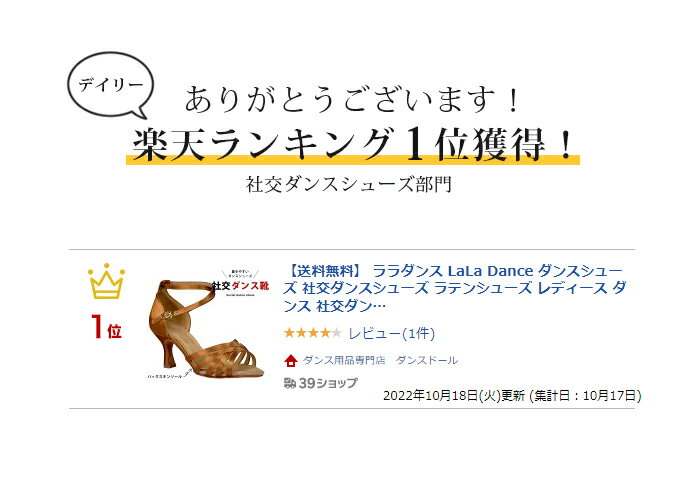Click the 集計日：10月17日 text
The width and height of the screenshot is (700, 504).
pos(585,396)
